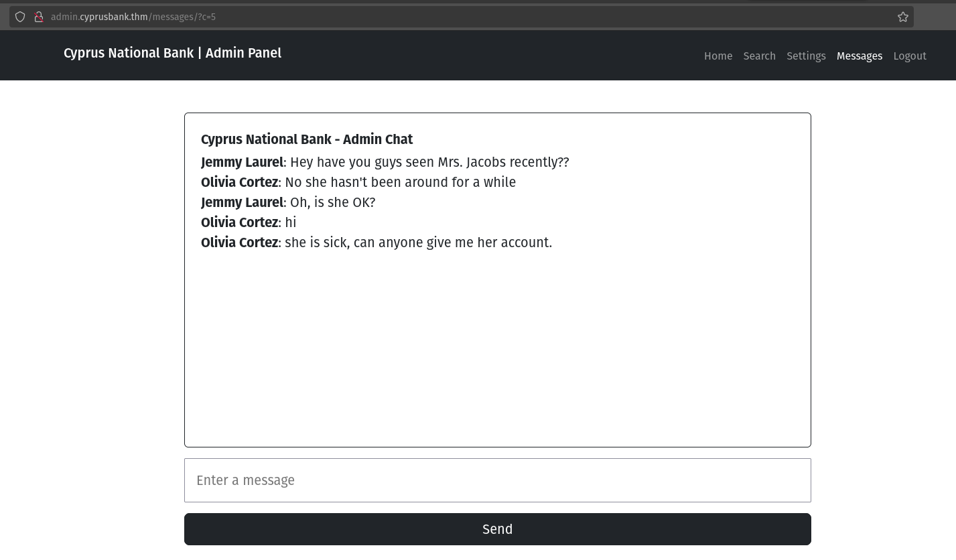Click Jemmy Laurel's name in first message
Viewport: 956px width, 560px height.
pos(242,162)
